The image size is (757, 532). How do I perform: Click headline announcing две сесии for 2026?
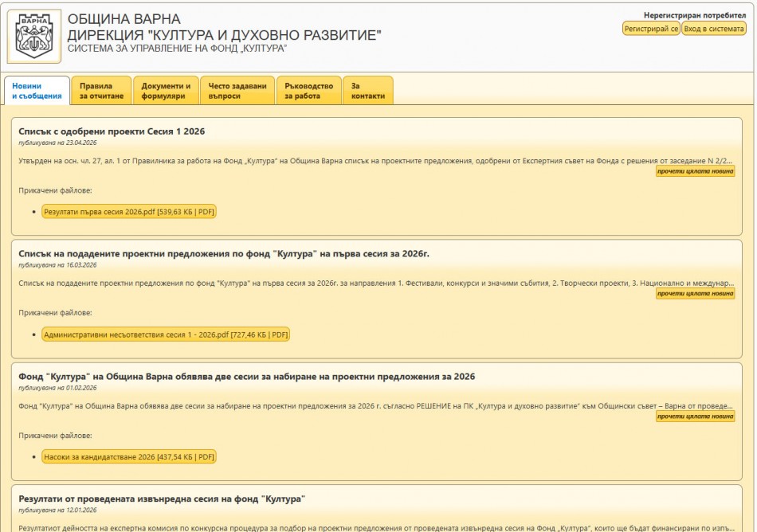tap(246, 377)
